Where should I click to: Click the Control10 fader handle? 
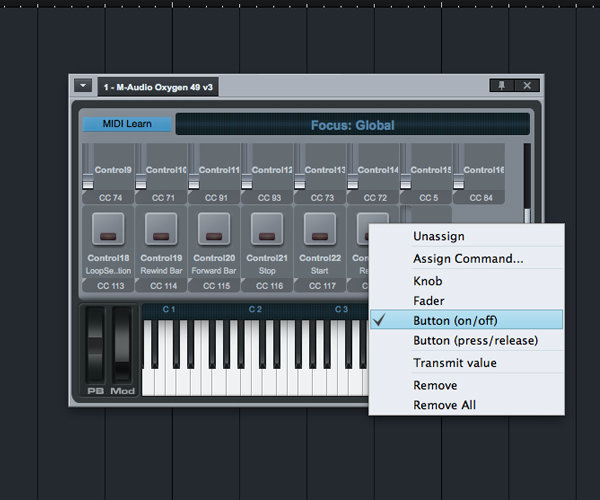point(141,182)
